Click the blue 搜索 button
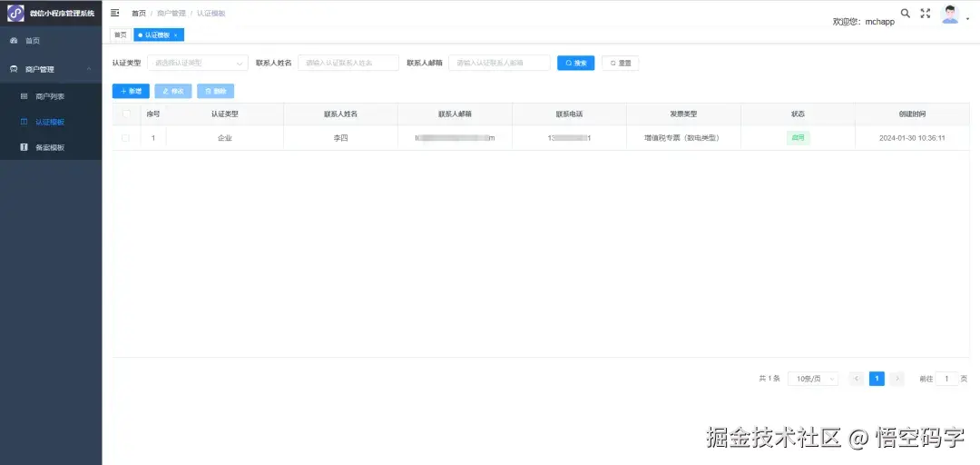980x465 pixels. (575, 63)
